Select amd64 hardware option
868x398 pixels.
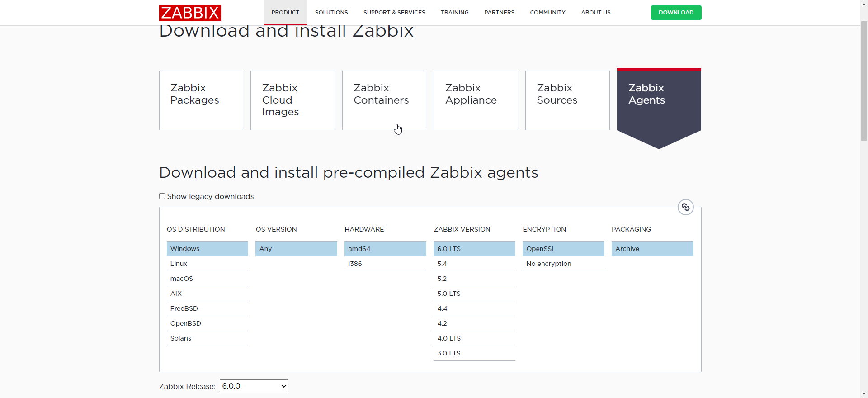coord(385,249)
